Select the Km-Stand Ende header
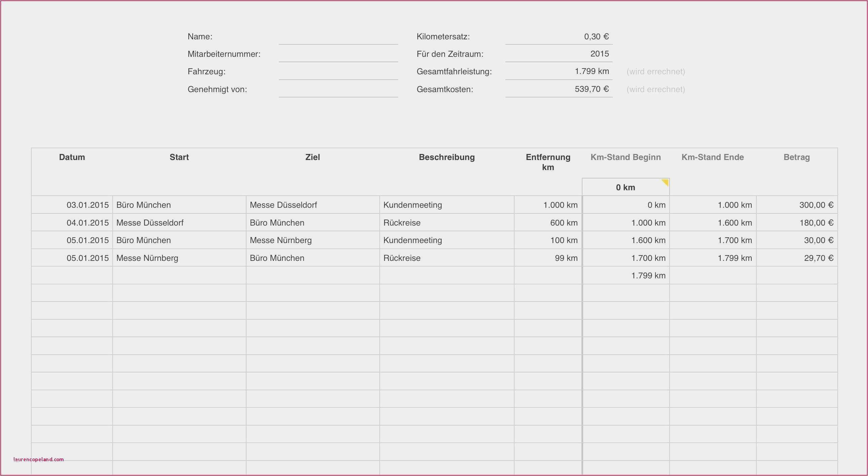This screenshot has height=476, width=868. pos(712,157)
